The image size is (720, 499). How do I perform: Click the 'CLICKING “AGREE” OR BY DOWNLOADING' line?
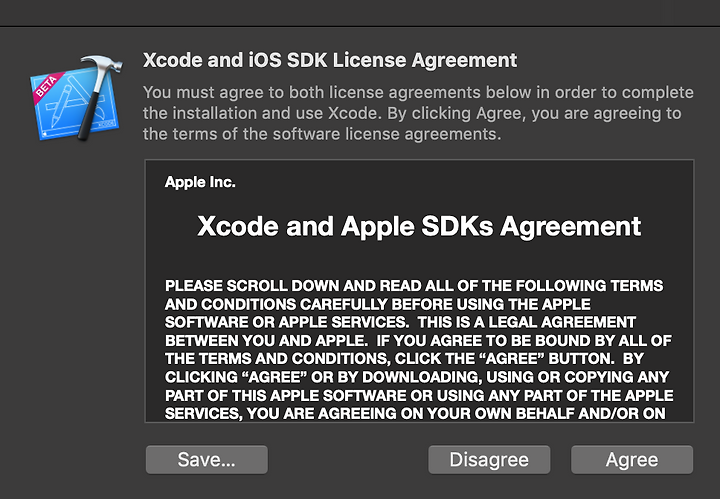coord(416,377)
